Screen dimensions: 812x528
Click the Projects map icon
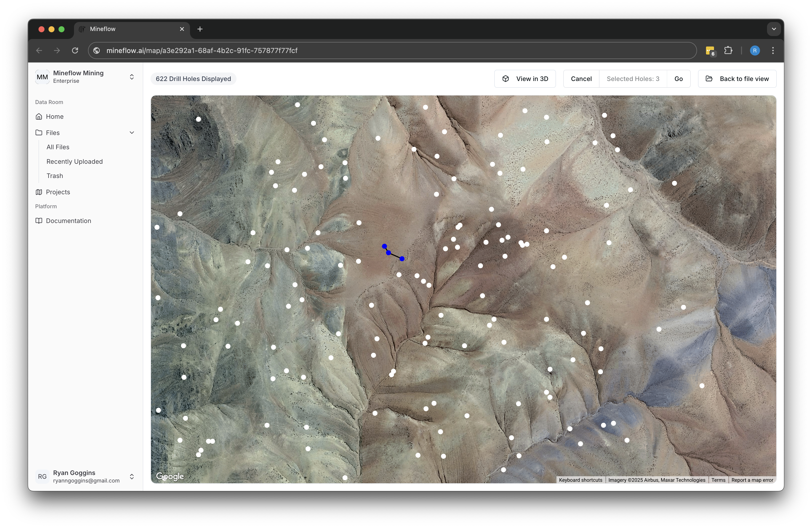pos(39,192)
